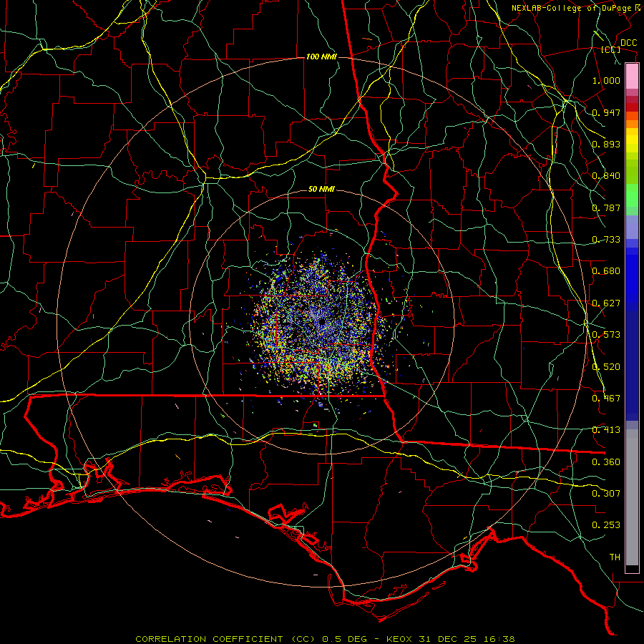
Task: Click the gray lower color bar segment
Action: 632,497
